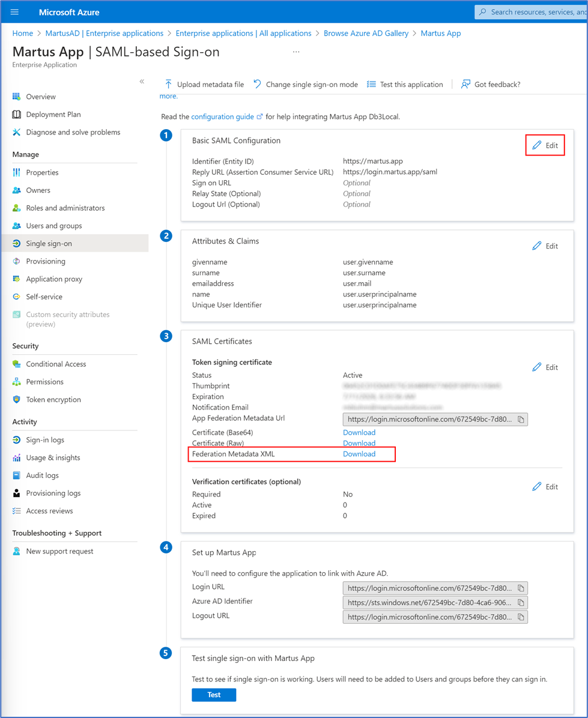Select the https://login.martus.app/saml reply URL
588x718 pixels.
[x=390, y=172]
